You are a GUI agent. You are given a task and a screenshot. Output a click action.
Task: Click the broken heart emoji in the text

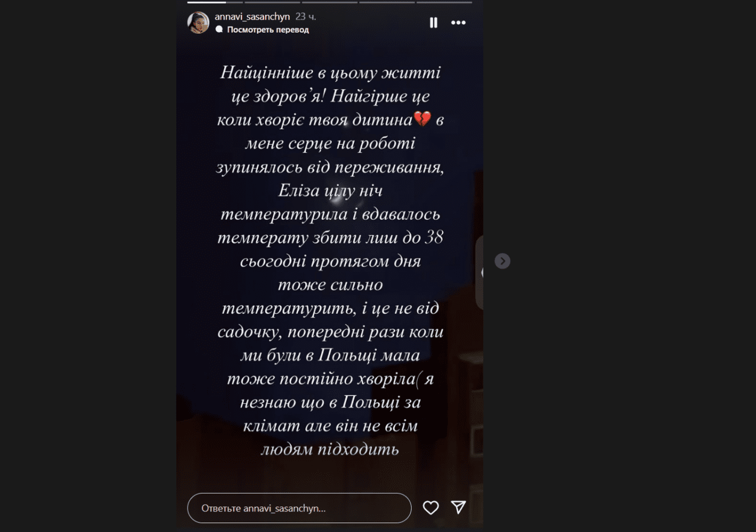point(422,119)
